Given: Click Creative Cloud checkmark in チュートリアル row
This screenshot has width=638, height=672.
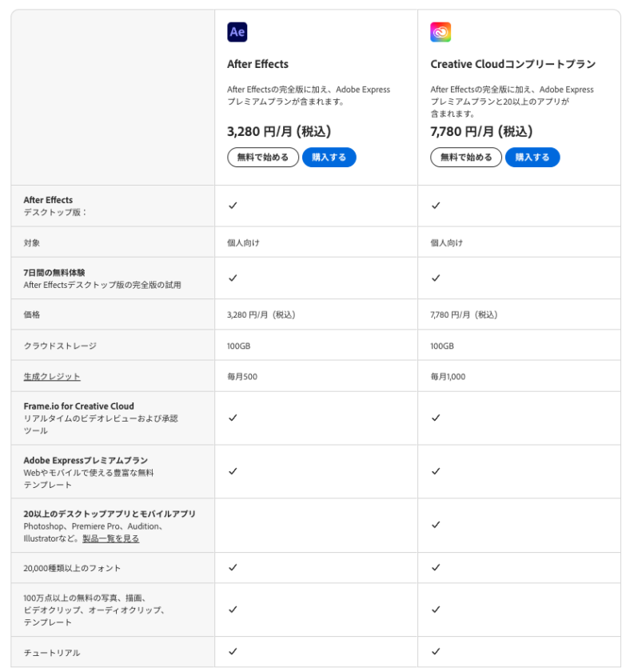Looking at the screenshot, I should click(436, 652).
